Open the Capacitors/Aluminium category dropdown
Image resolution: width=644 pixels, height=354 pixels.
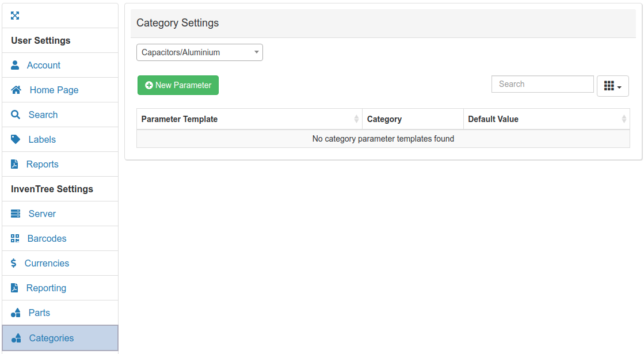(199, 52)
